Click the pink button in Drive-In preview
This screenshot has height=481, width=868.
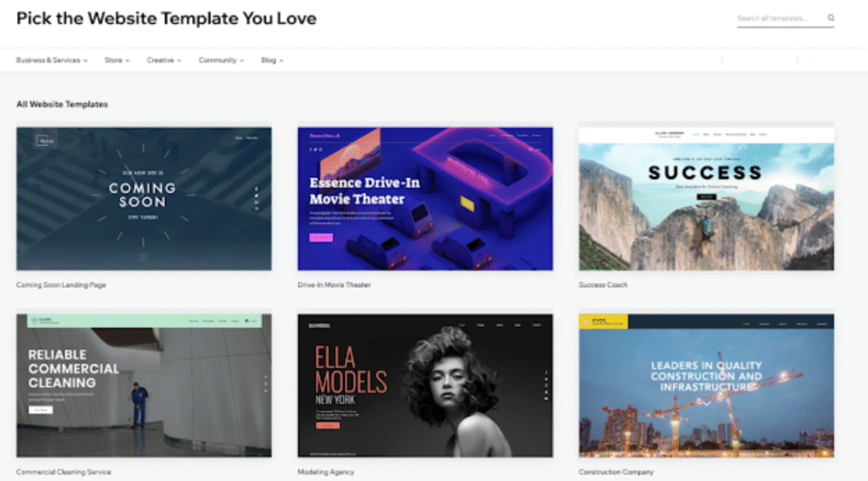tap(320, 237)
